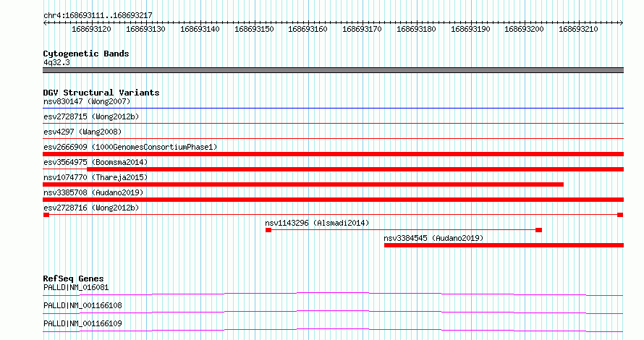Click the blue nsv830147 variant line
This screenshot has height=340, width=644.
pyautogui.click(x=333, y=109)
